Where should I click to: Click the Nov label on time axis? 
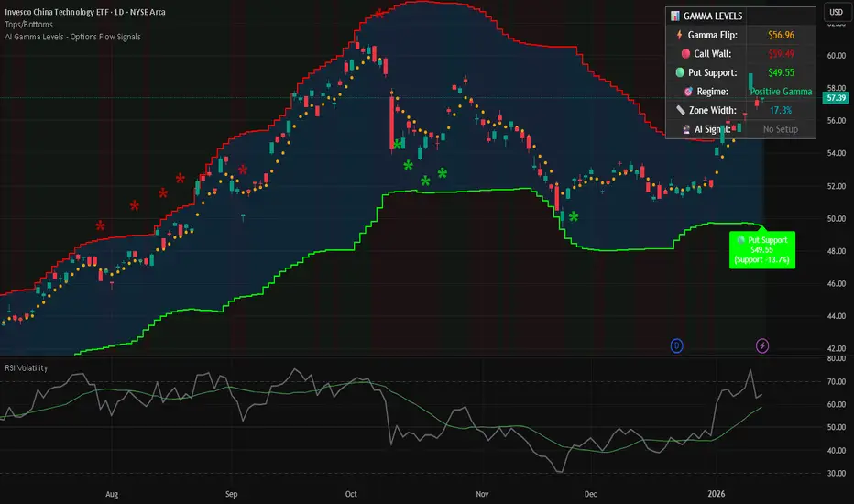pos(482,494)
